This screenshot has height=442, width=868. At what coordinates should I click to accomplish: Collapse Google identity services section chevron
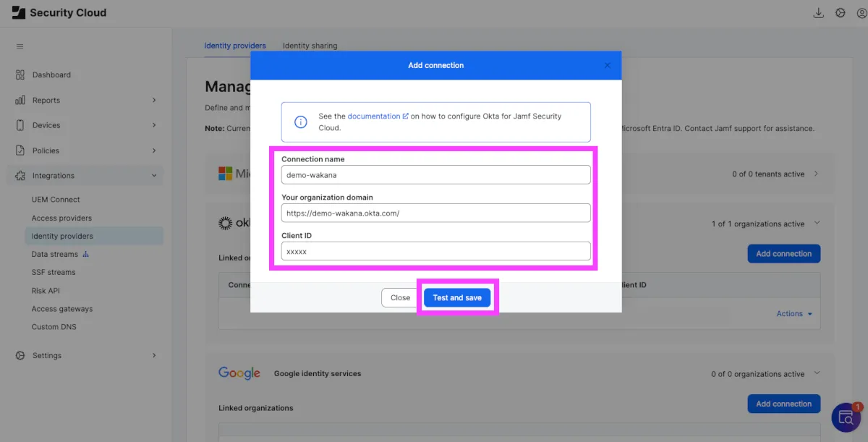coord(817,373)
